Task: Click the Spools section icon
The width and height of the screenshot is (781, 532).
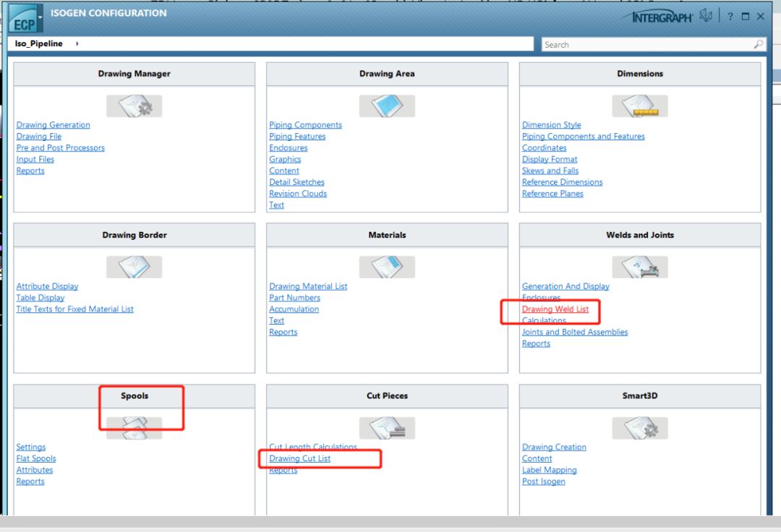Action: 134,428
